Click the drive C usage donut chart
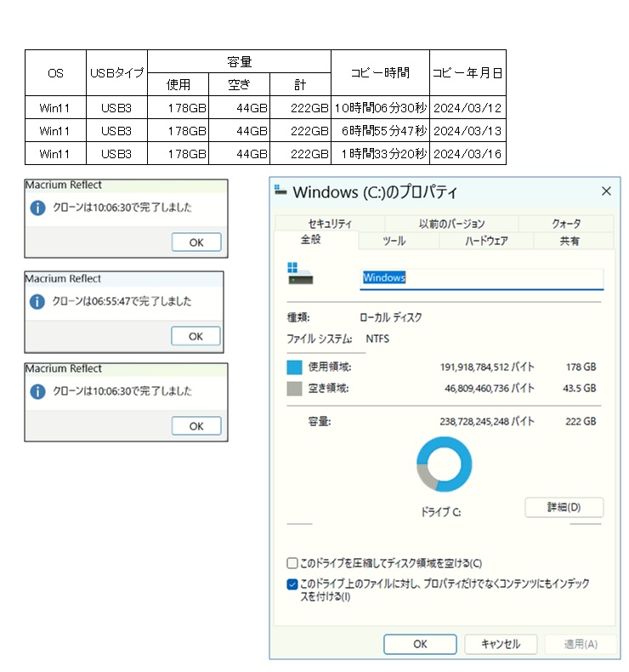 coord(444,464)
